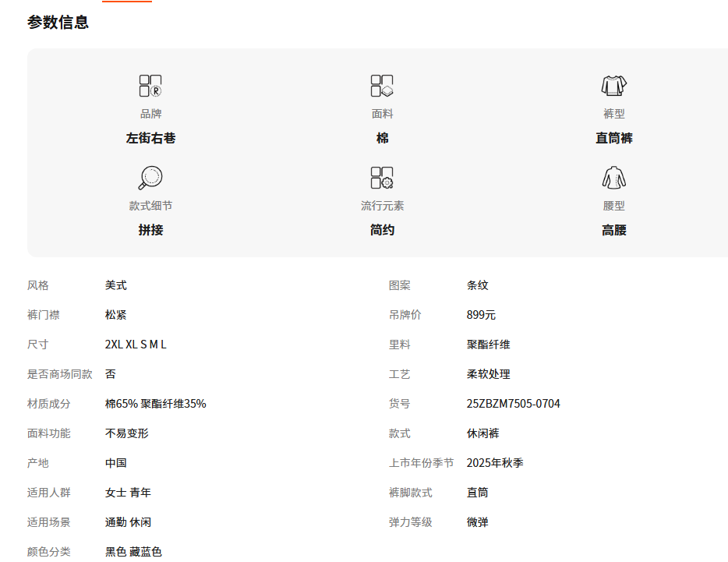This screenshot has width=728, height=562.
Task: Select the brand name 左街右巷
Action: pyautogui.click(x=150, y=138)
